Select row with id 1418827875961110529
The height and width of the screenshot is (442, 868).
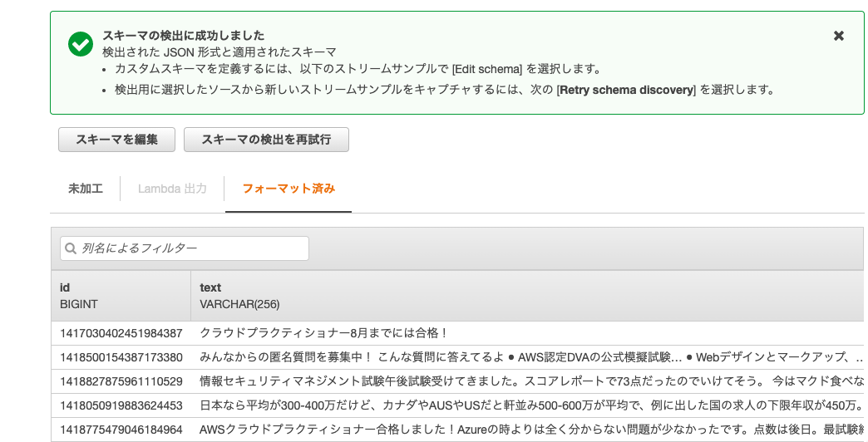[458, 381]
